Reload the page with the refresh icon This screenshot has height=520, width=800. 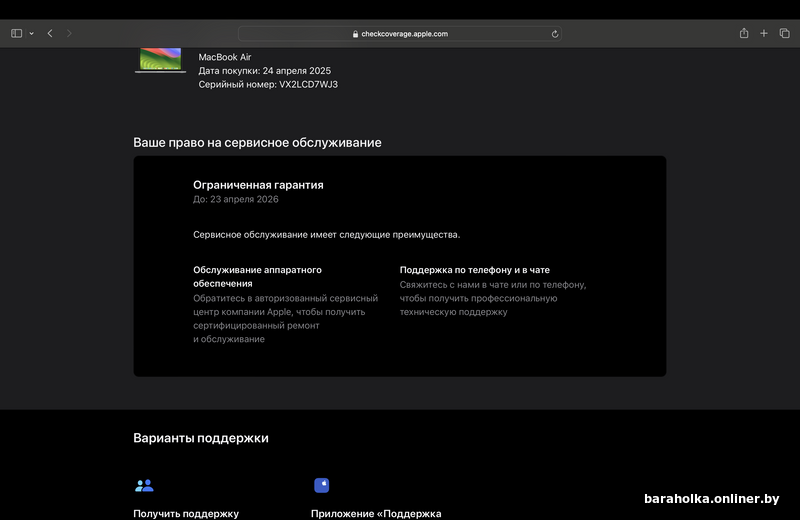[555, 34]
